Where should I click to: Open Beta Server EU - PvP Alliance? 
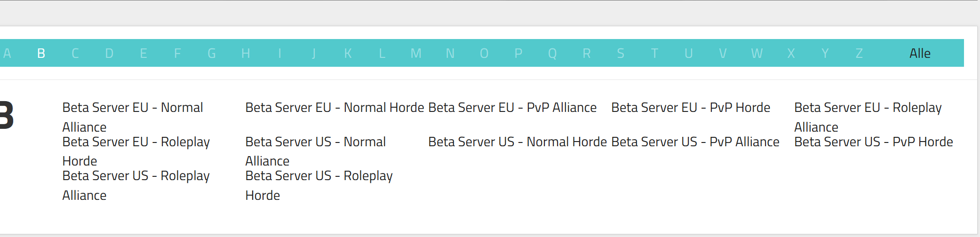click(512, 108)
